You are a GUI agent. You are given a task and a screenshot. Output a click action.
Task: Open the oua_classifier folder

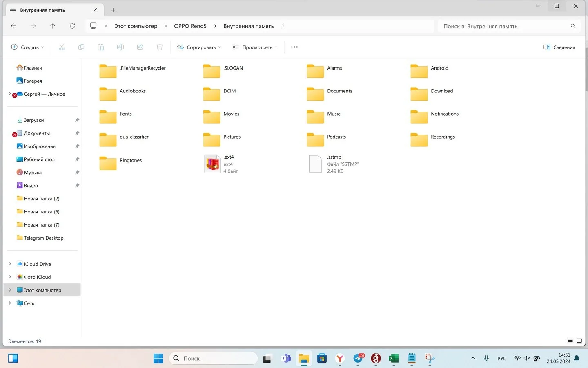click(108, 139)
